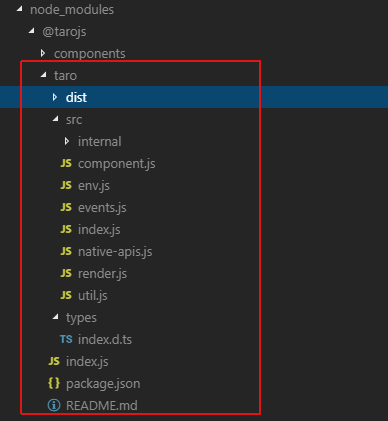The image size is (388, 421).
Task: Select the taro folder label
Action: pyautogui.click(x=65, y=76)
